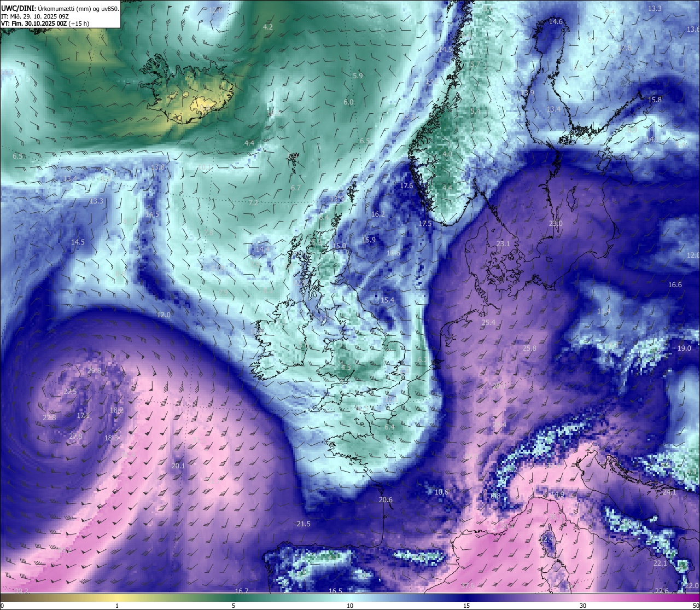Click the 29.8 value near the cyclone
Viewport: 700px width, 610px height.
click(94, 370)
